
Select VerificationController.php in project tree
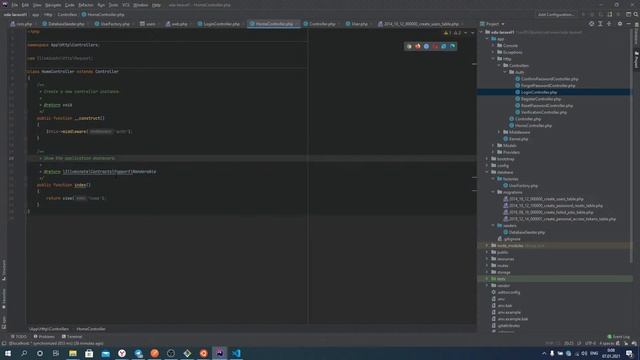pyautogui.click(x=544, y=112)
